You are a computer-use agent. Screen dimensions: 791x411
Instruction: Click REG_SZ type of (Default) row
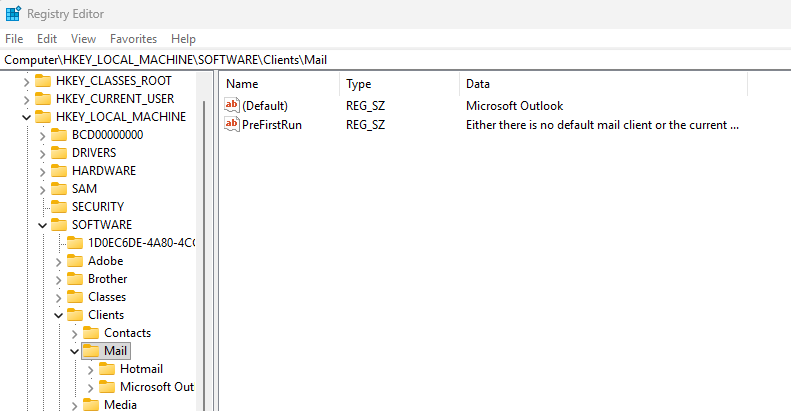[x=365, y=106]
